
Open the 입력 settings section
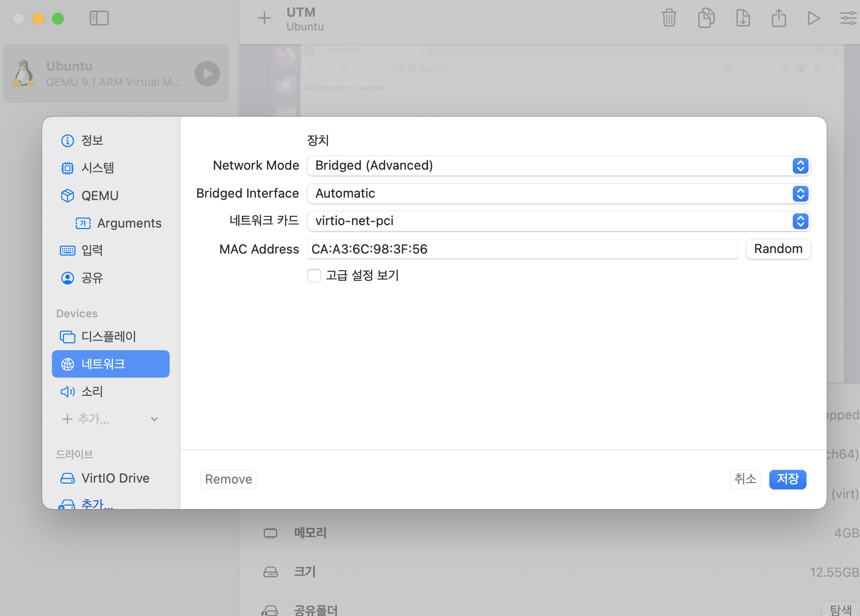111,251
